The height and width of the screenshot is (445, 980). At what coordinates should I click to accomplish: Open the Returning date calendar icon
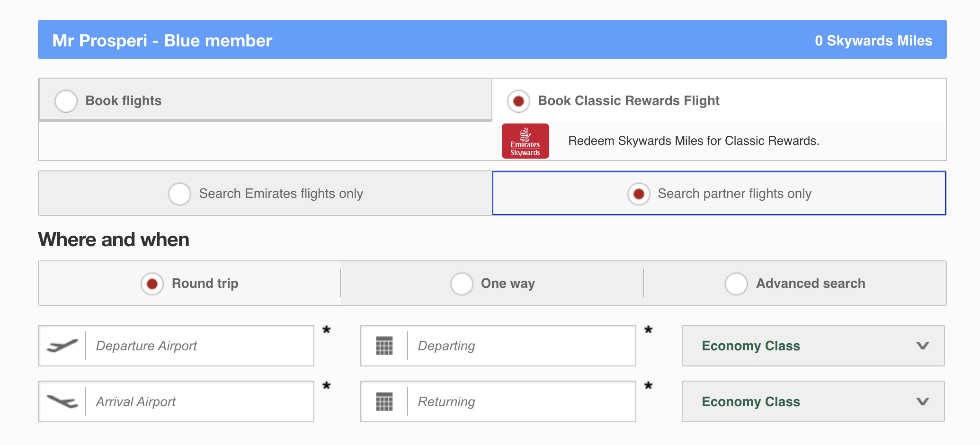click(384, 401)
